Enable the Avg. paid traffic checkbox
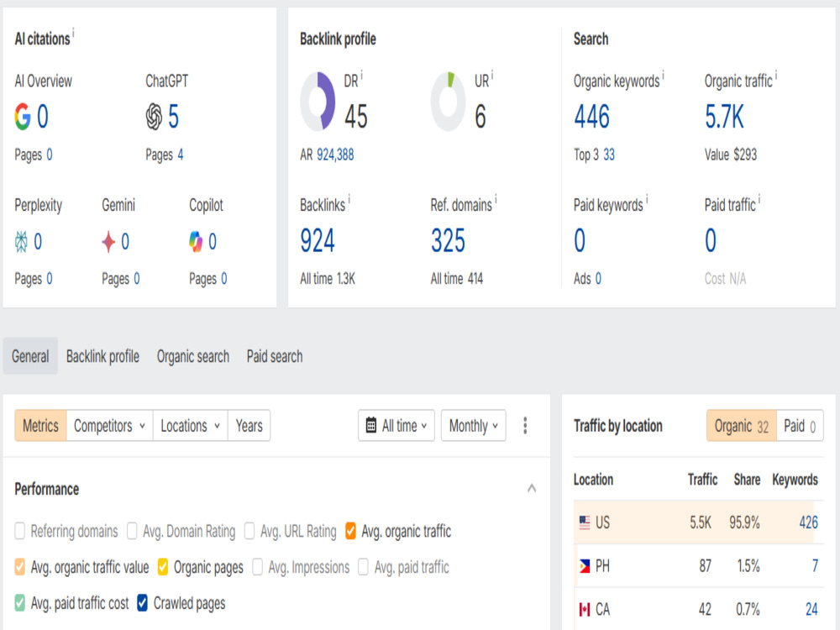 363,567
